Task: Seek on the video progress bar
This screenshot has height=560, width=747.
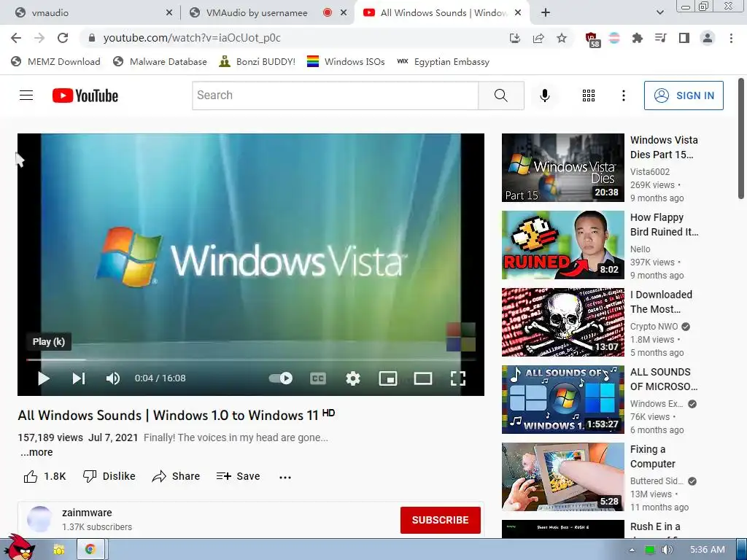Action: pyautogui.click(x=251, y=359)
